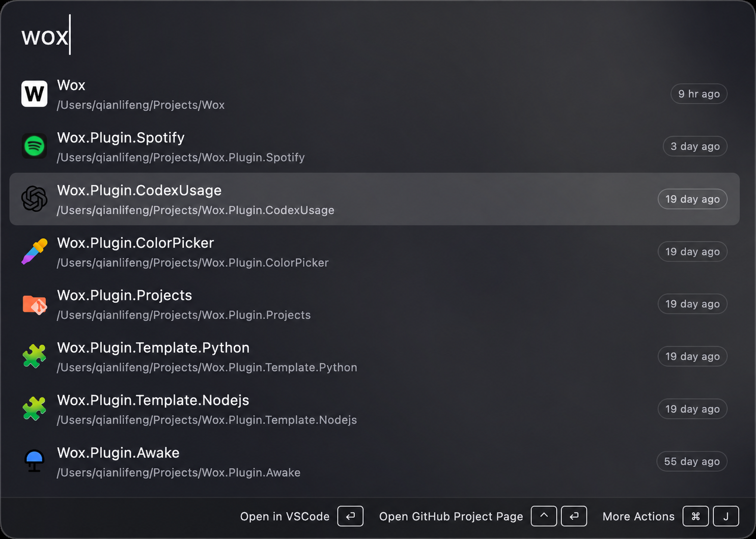Screen dimensions: 756x539
Task: Click the J key icon in the footer
Action: [x=726, y=516]
